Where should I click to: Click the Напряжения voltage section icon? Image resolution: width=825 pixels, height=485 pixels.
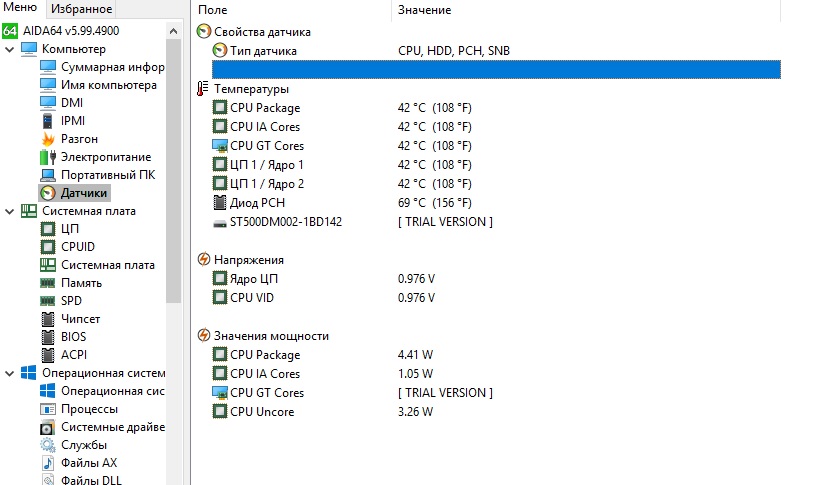coord(204,260)
